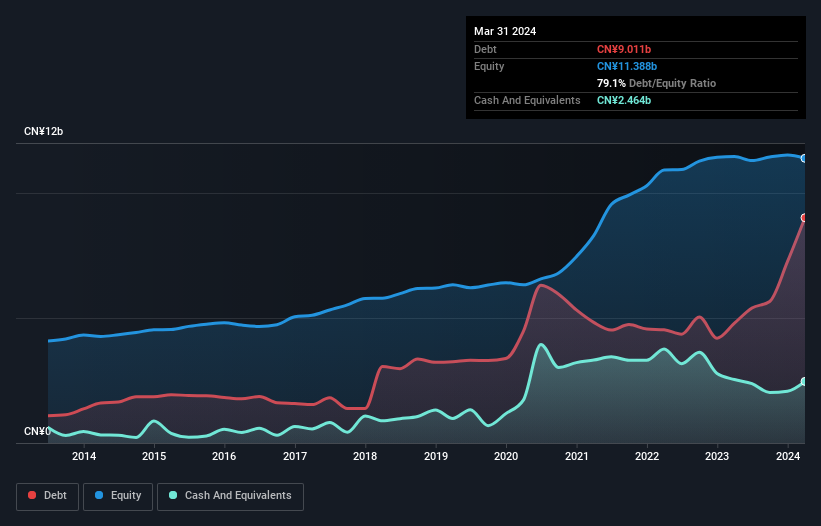821x526 pixels.
Task: Click the 2014 x-axis label
Action: [84, 456]
